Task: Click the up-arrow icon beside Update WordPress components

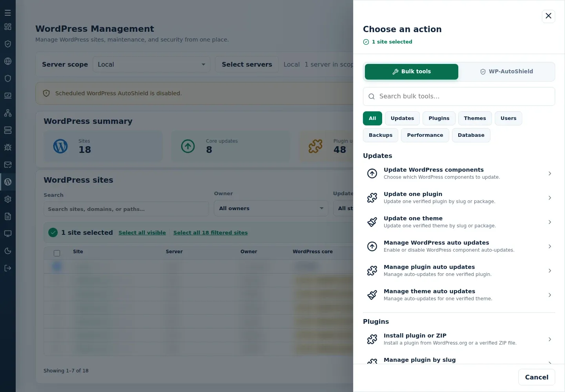Action: (x=372, y=173)
